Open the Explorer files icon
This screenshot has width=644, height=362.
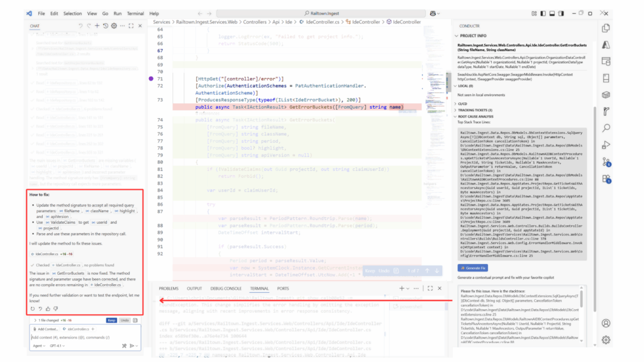[x=606, y=28]
